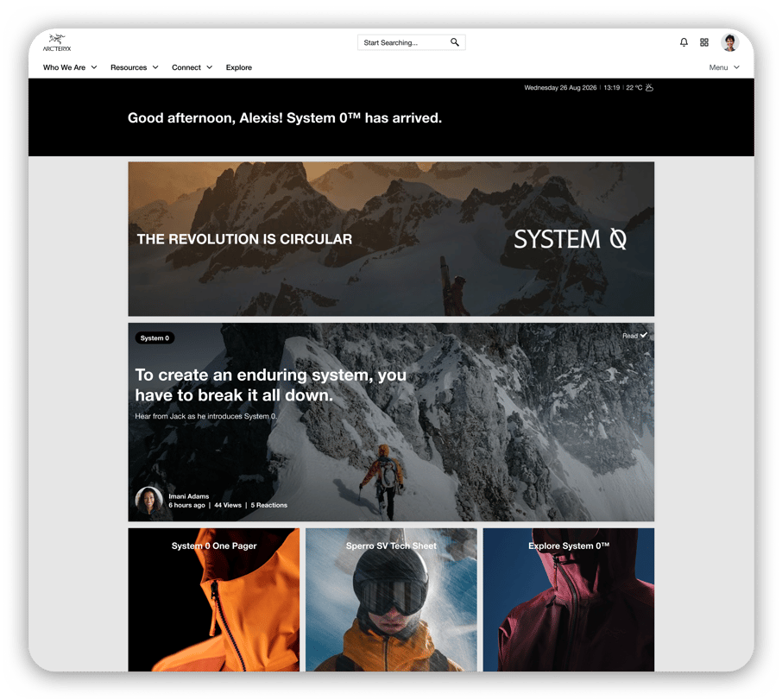Open the System 0 One Pager card

click(x=214, y=600)
